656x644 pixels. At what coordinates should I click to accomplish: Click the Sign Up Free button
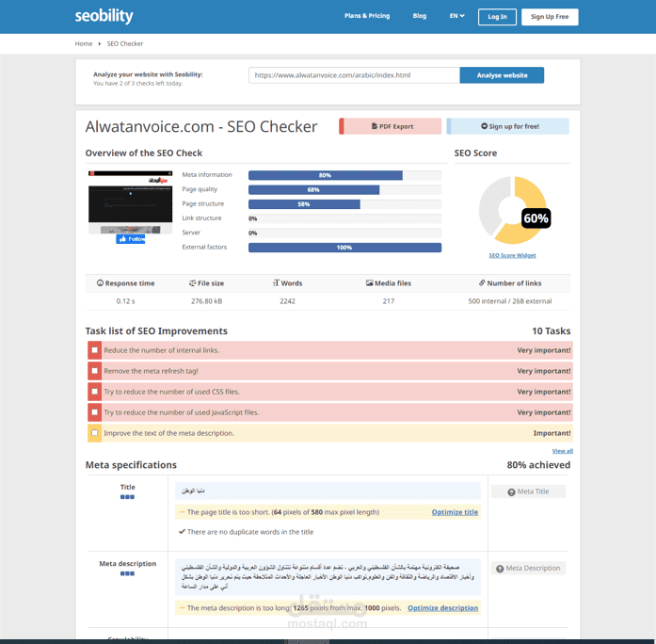point(550,17)
